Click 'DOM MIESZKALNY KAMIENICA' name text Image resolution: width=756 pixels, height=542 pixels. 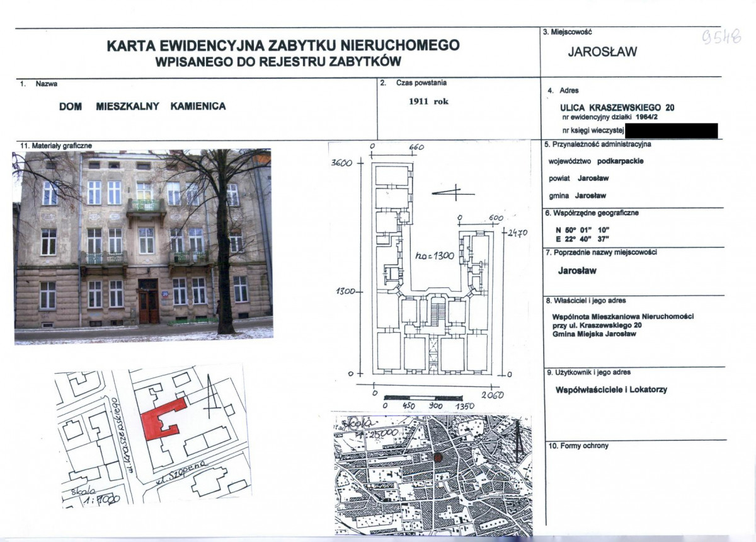click(x=142, y=107)
